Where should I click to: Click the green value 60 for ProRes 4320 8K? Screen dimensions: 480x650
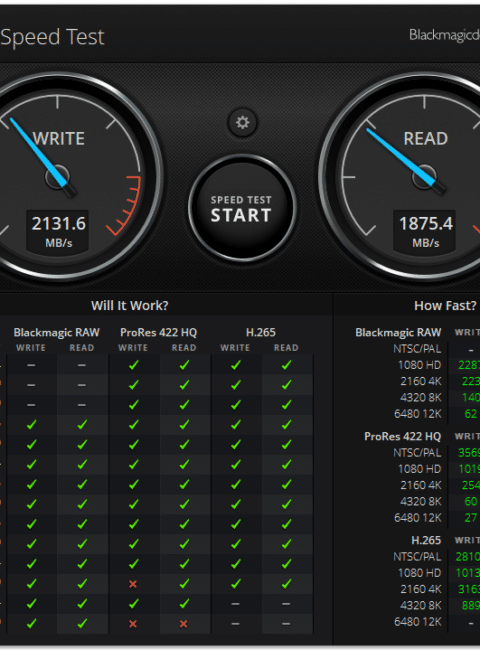pyautogui.click(x=470, y=502)
